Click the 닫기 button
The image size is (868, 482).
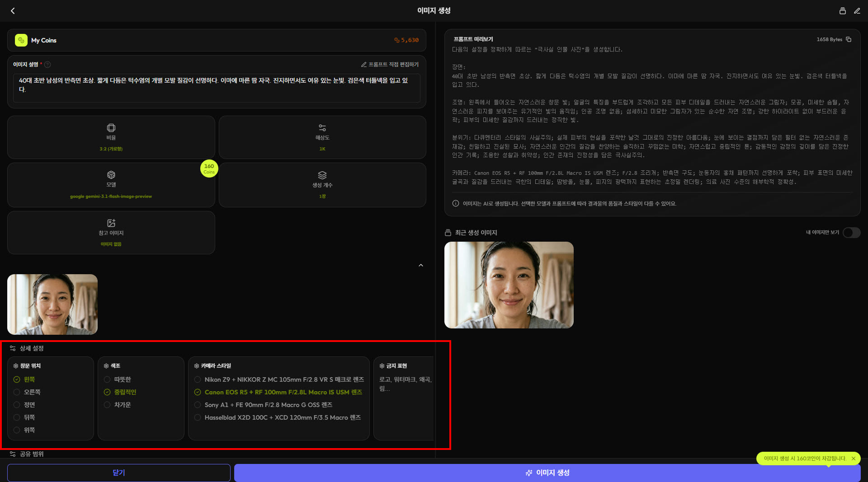[x=118, y=473]
